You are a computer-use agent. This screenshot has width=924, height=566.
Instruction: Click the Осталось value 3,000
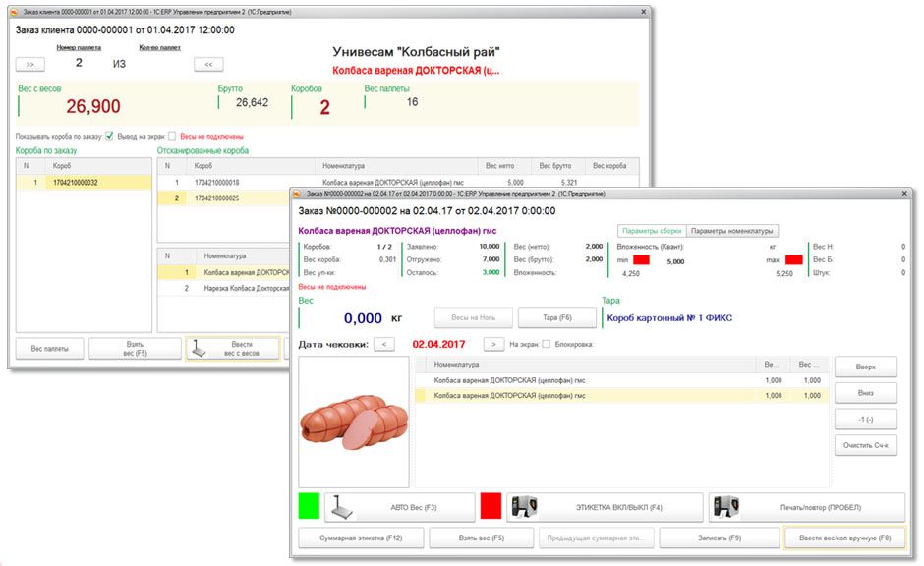491,273
